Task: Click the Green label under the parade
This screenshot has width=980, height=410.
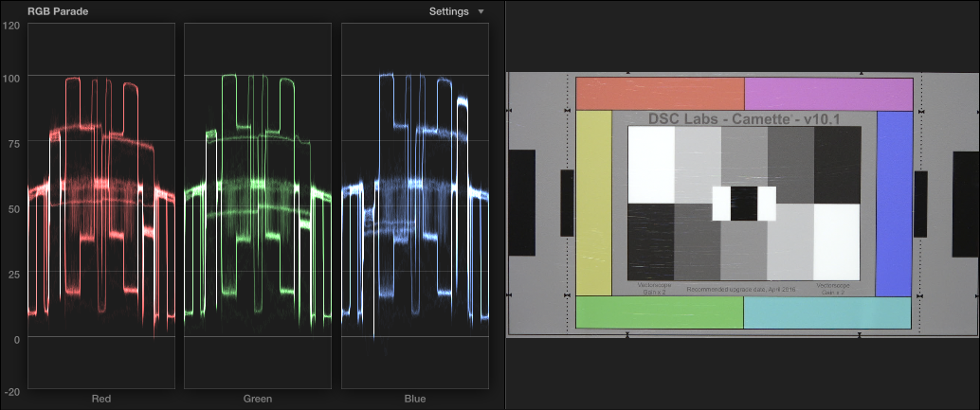Action: point(257,399)
